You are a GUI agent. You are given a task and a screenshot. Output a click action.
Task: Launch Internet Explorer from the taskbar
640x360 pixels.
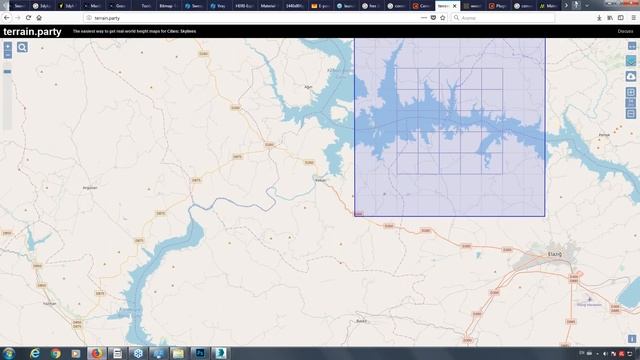tap(35, 353)
